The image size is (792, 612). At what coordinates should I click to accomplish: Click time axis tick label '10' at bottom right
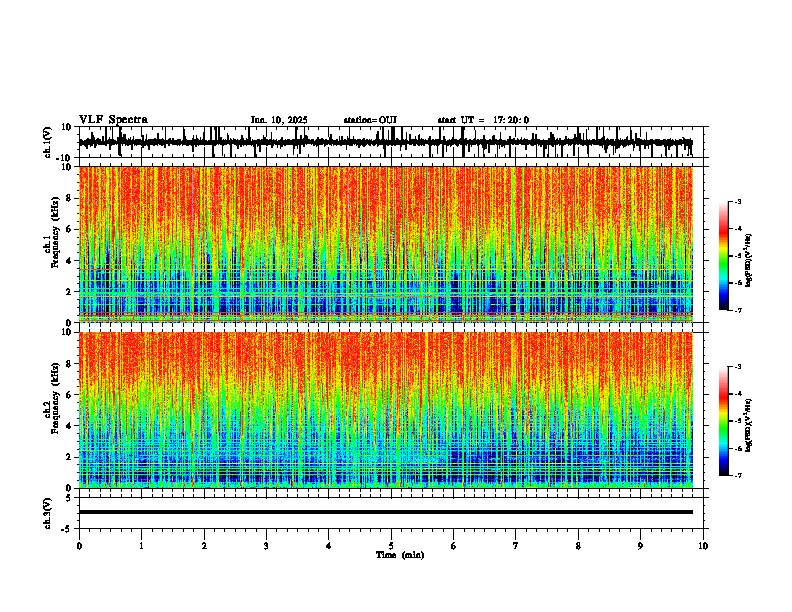(x=703, y=546)
